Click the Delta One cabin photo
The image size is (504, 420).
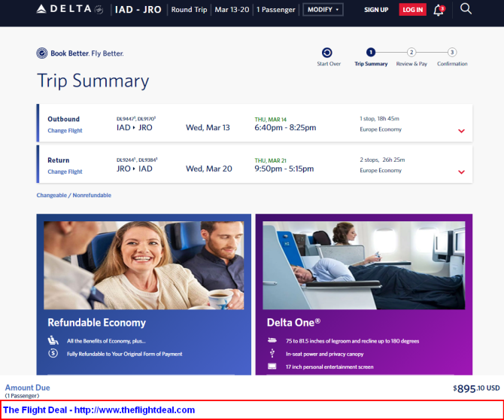pos(363,265)
